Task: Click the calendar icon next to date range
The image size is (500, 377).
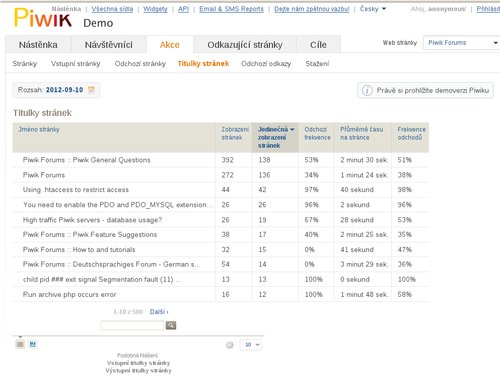Action: [91, 90]
